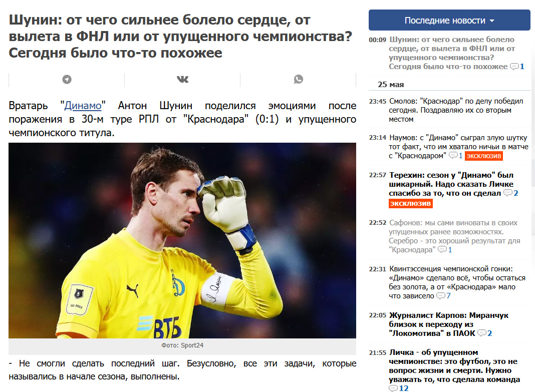This screenshot has width=535, height=392.
Task: Open Журналист Карпов news about Миранчук
Action: pos(449,324)
